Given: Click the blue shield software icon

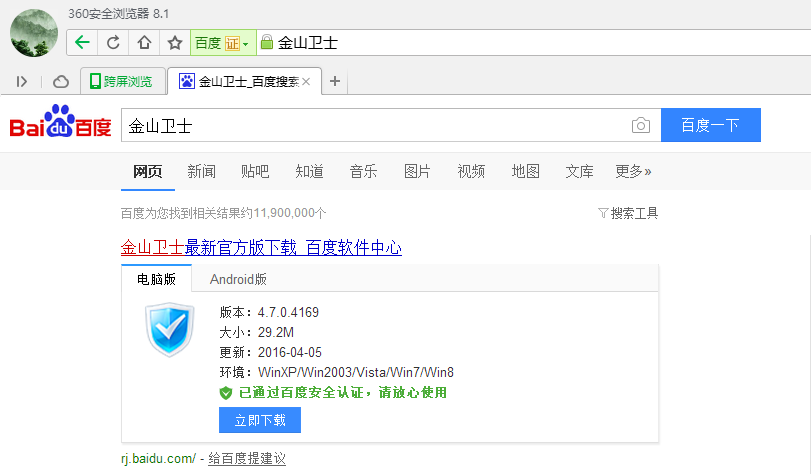Looking at the screenshot, I should [x=170, y=330].
